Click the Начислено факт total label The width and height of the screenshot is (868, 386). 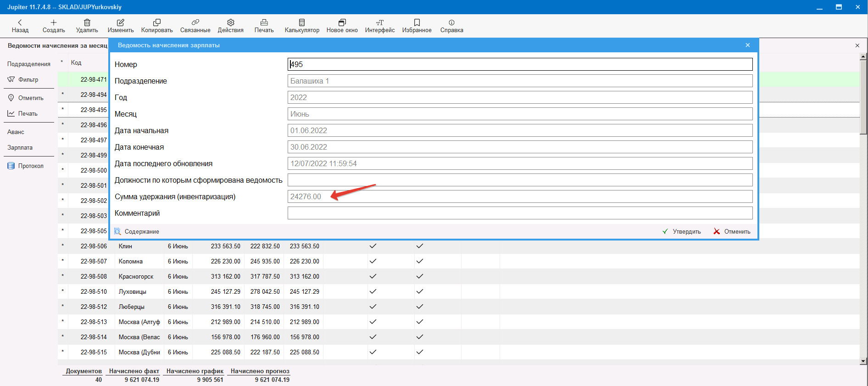click(134, 371)
